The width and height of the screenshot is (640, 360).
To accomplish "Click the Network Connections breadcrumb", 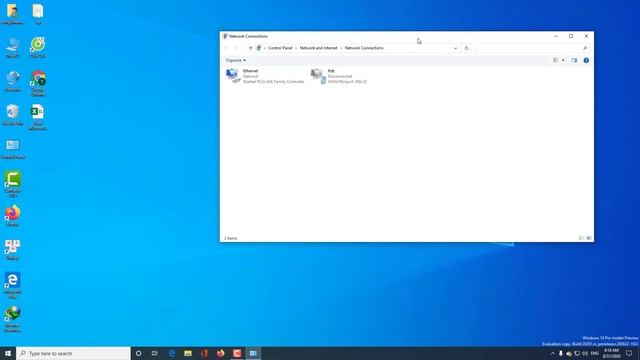I will 364,48.
